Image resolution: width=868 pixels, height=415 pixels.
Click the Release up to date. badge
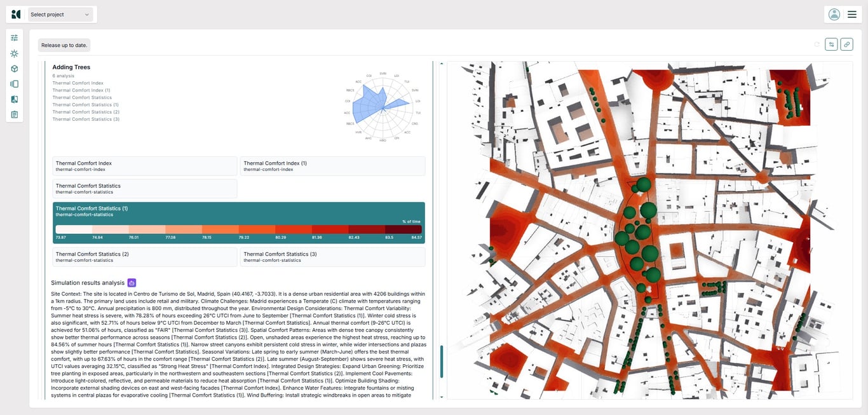[64, 45]
